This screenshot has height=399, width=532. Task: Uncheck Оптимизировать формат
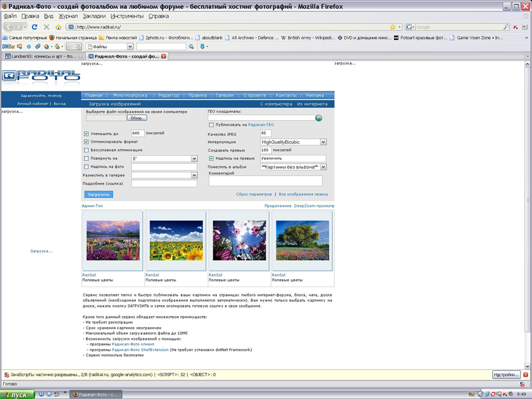tap(86, 142)
